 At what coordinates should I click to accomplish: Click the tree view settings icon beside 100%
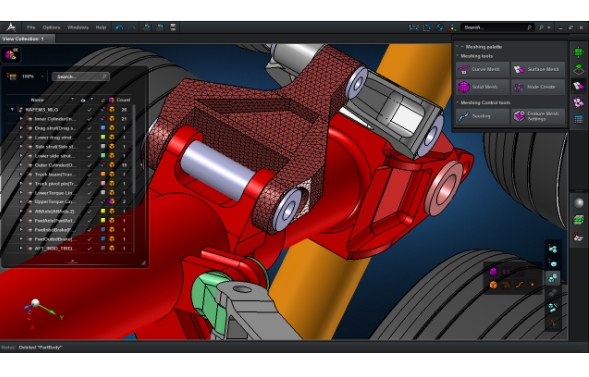tap(12, 77)
